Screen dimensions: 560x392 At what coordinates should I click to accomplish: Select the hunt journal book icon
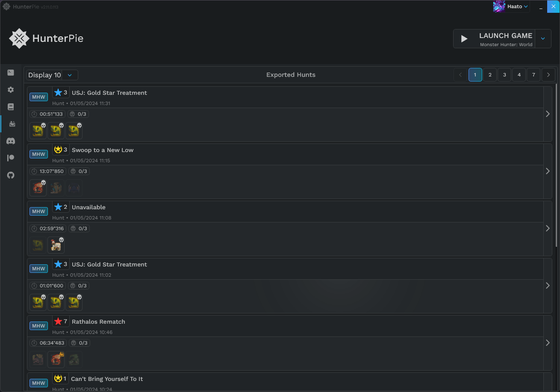coord(11,107)
